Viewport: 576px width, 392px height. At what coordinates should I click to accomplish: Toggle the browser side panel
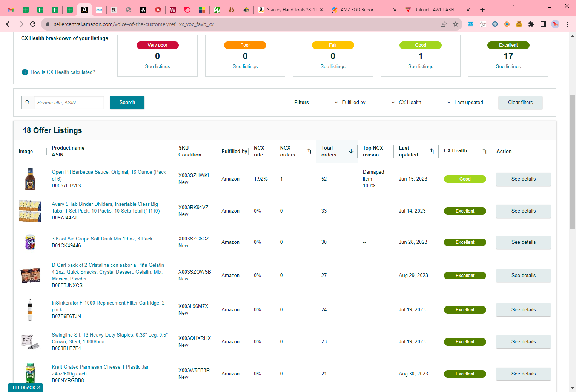tap(543, 24)
